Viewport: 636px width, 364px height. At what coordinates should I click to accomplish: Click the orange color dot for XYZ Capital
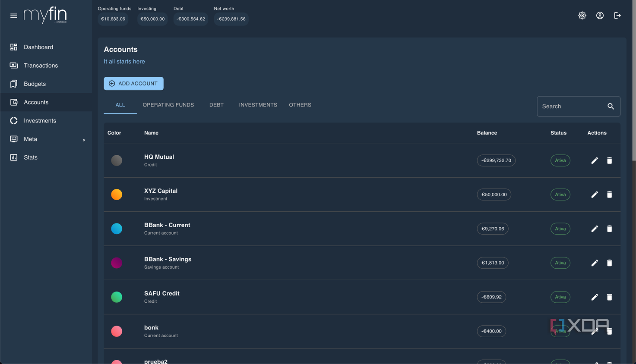tap(117, 195)
